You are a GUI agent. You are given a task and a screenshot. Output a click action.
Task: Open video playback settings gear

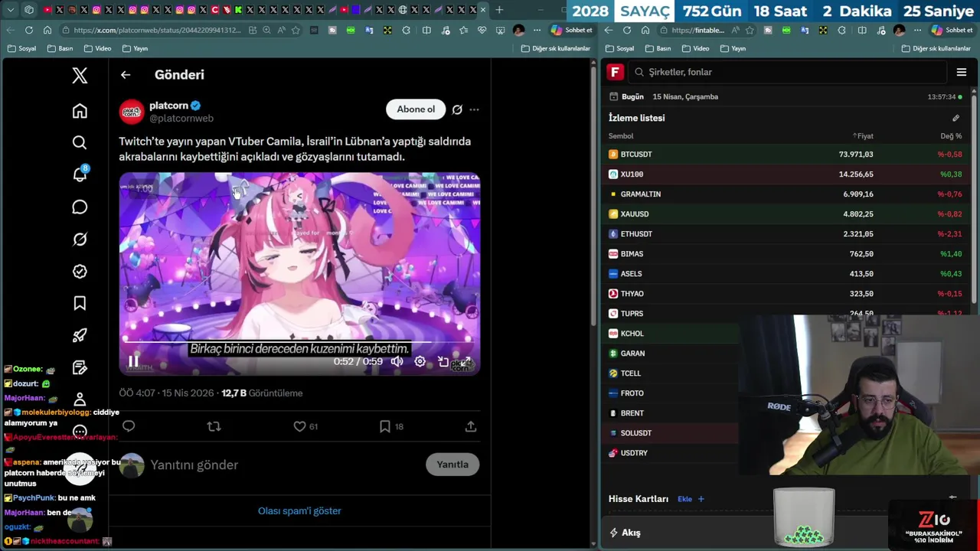coord(420,361)
